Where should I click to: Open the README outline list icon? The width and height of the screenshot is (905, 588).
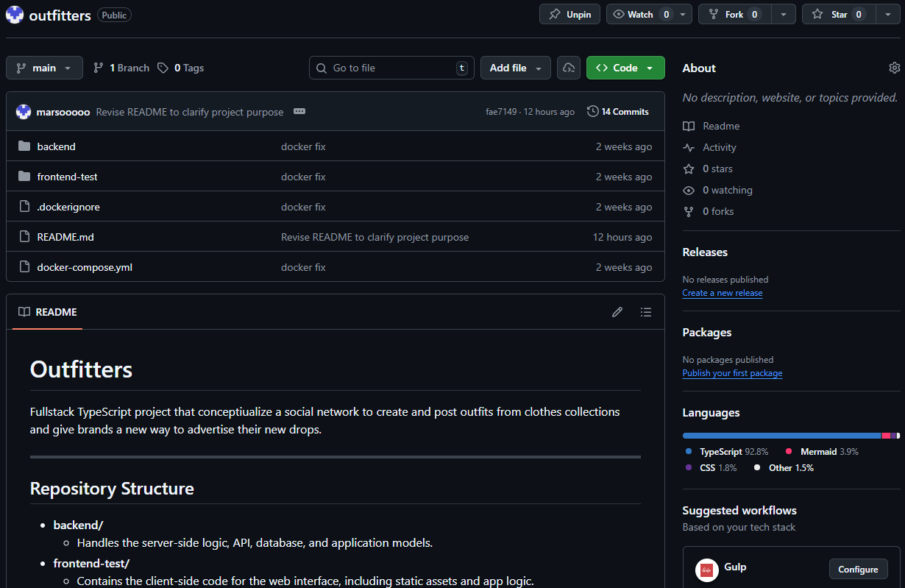pyautogui.click(x=646, y=312)
